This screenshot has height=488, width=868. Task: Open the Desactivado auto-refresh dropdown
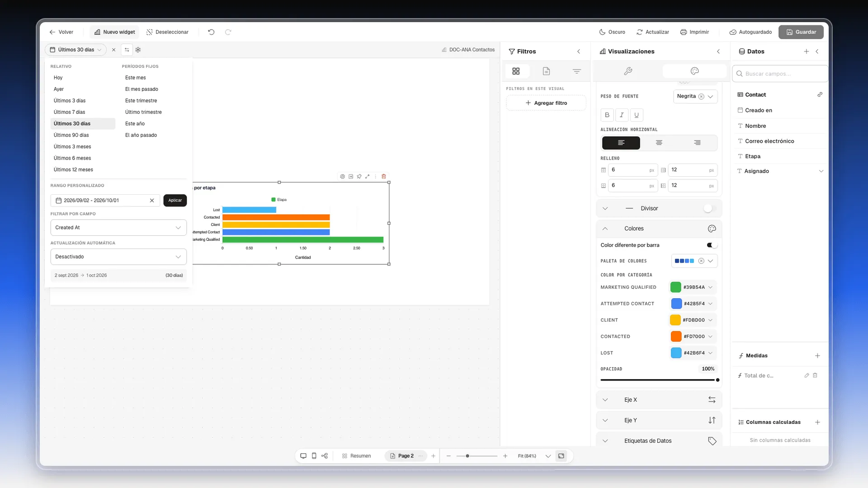[118, 257]
